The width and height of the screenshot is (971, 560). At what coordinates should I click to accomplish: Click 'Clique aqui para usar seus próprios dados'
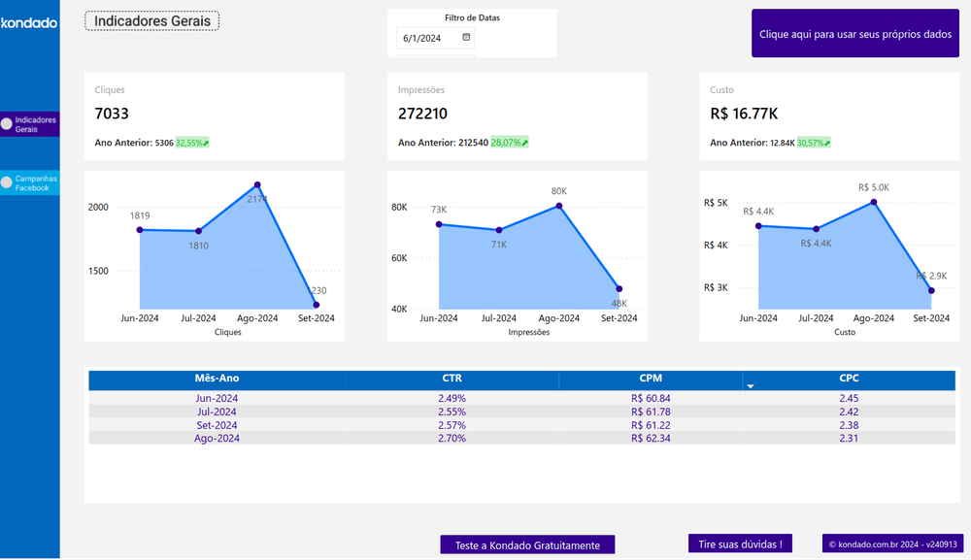[854, 33]
